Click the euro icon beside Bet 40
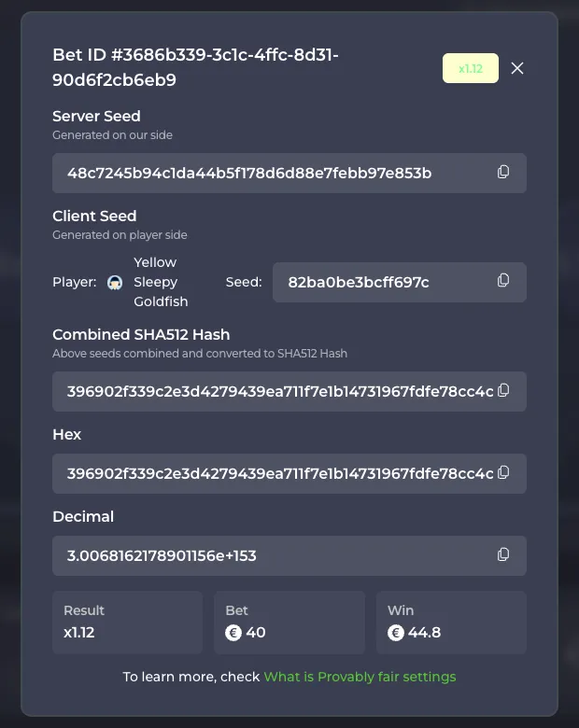579x728 pixels. tap(233, 633)
